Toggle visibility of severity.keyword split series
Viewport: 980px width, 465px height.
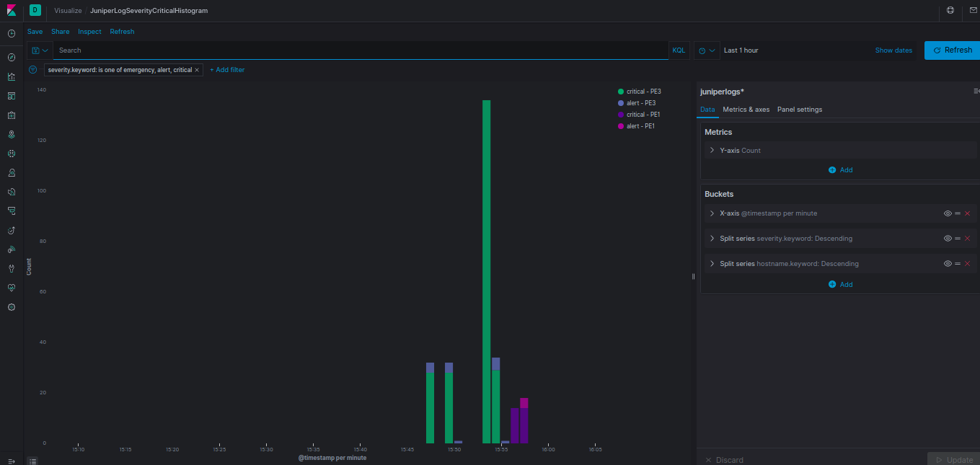948,239
